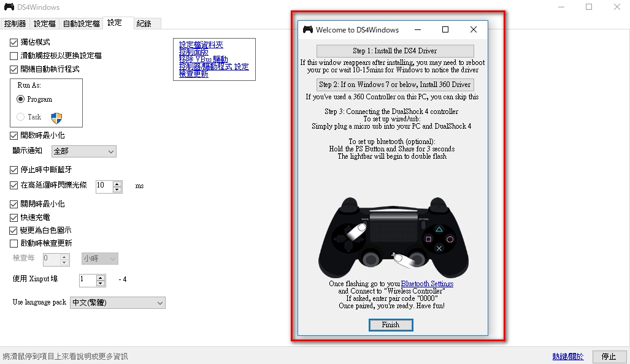This screenshot has width=630, height=364.
Task: Select the Task radio button under Run As
Action: (21, 116)
